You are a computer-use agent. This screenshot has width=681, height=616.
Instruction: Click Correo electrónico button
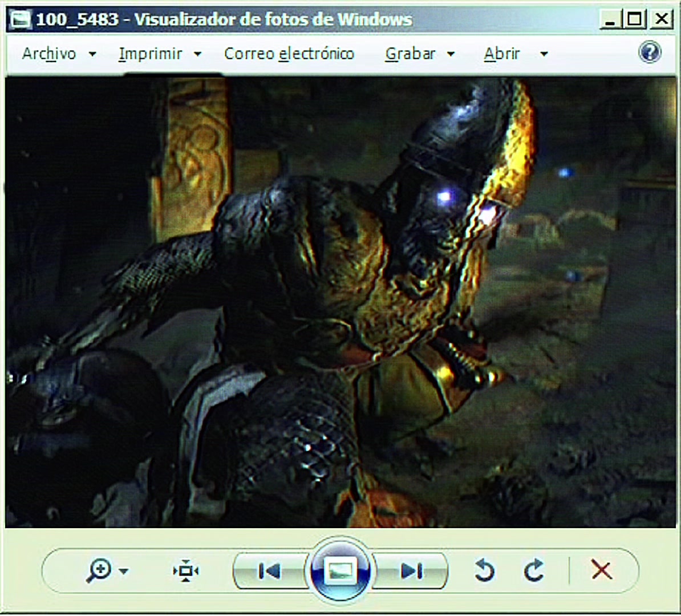click(289, 54)
